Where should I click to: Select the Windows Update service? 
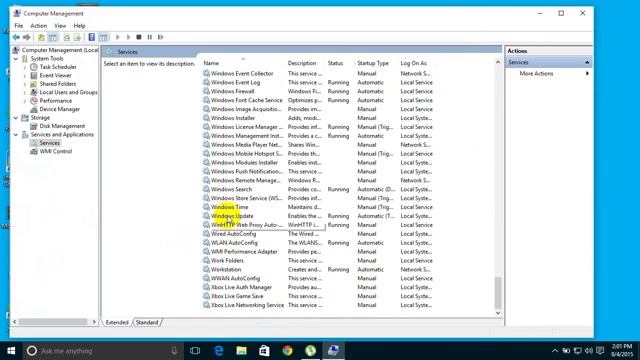point(232,216)
